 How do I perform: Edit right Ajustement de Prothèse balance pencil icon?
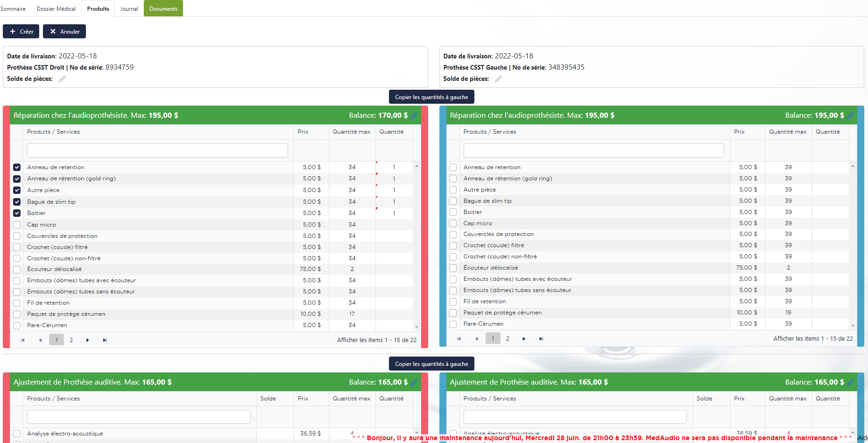(850, 382)
